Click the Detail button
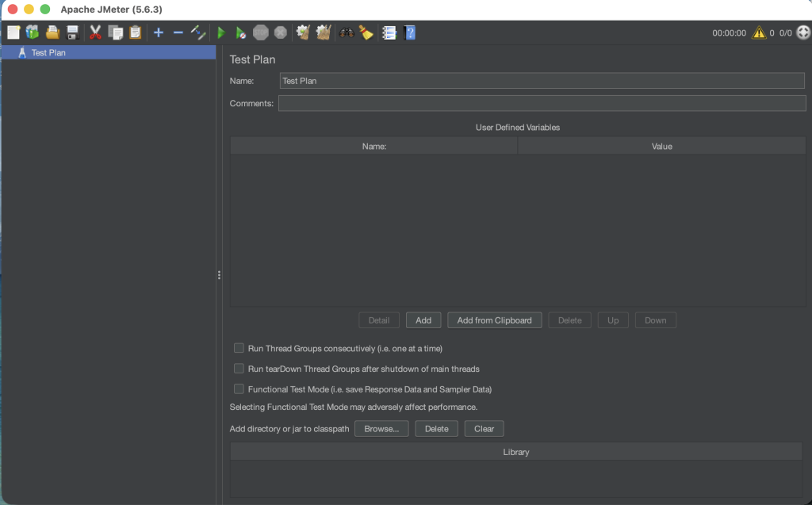 378,320
